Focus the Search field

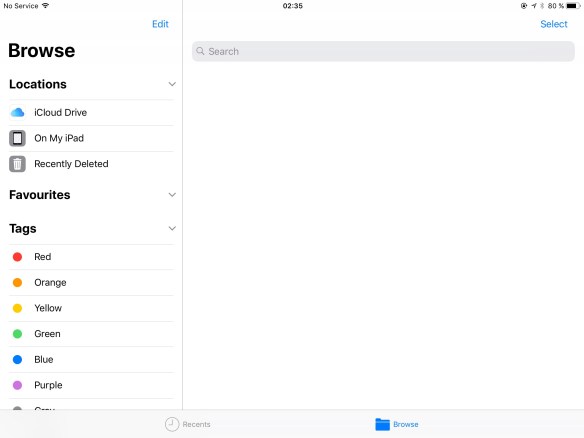(x=383, y=51)
